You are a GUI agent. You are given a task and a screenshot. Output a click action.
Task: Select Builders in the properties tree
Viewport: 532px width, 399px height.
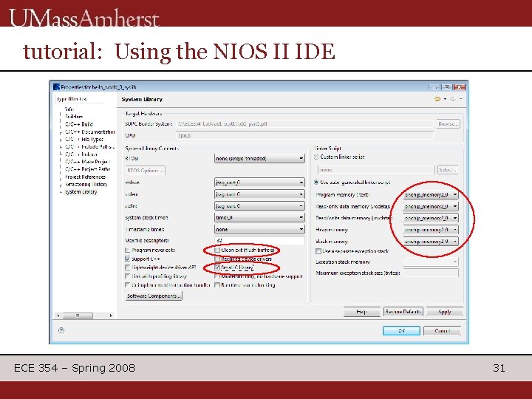(74, 117)
